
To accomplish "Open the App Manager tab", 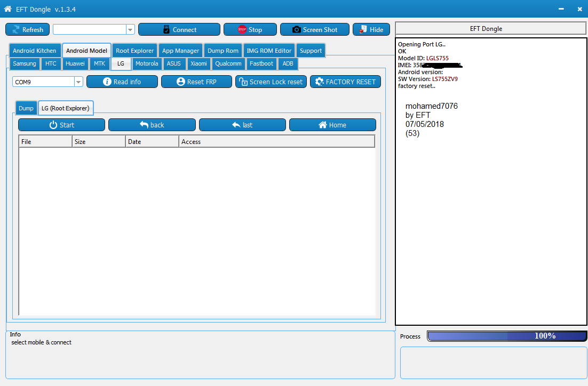I will click(x=180, y=51).
